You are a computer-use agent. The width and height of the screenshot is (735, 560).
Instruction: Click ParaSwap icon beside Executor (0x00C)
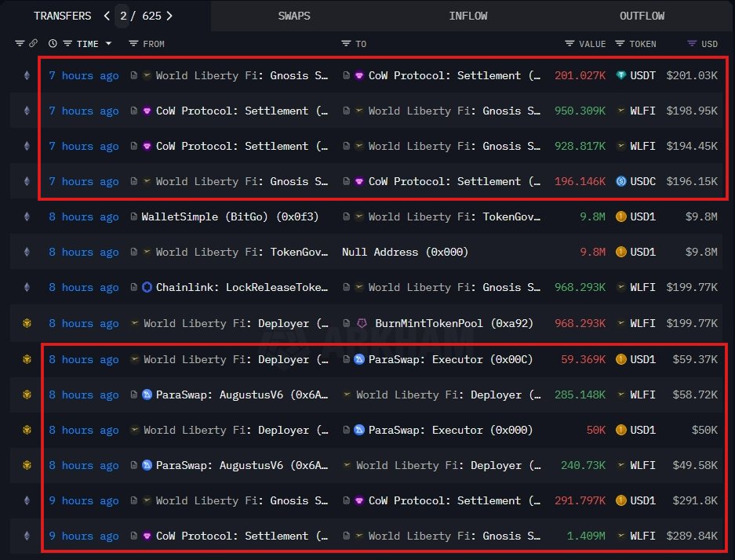(x=359, y=359)
